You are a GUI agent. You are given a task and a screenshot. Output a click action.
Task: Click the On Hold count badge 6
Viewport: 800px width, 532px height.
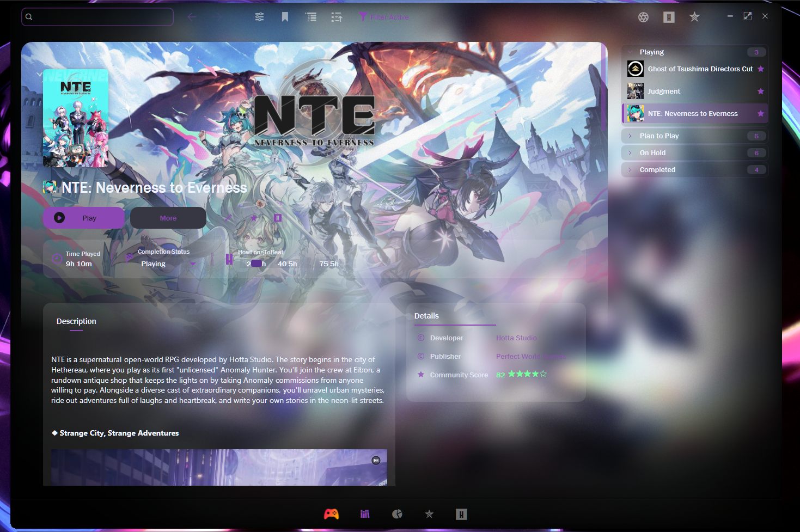click(x=756, y=152)
